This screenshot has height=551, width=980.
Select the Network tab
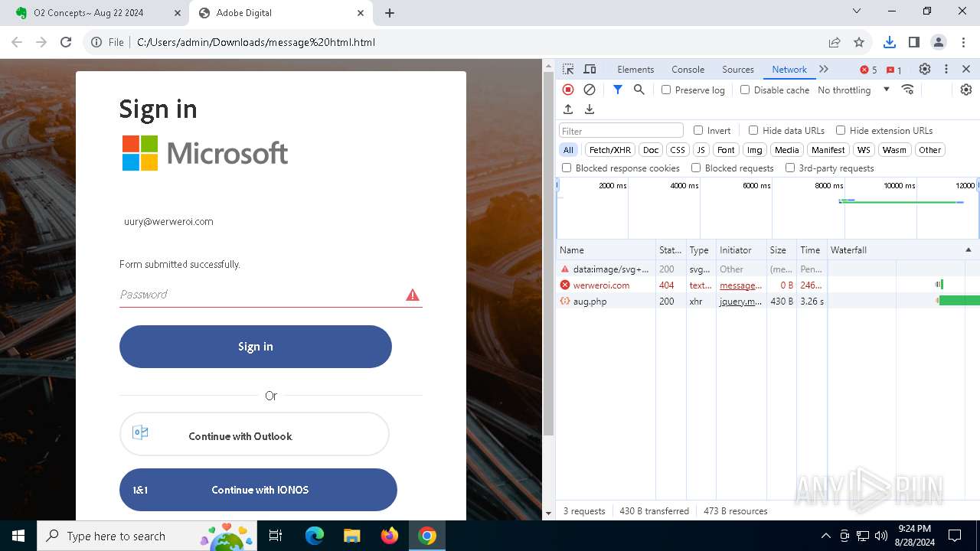(x=789, y=69)
